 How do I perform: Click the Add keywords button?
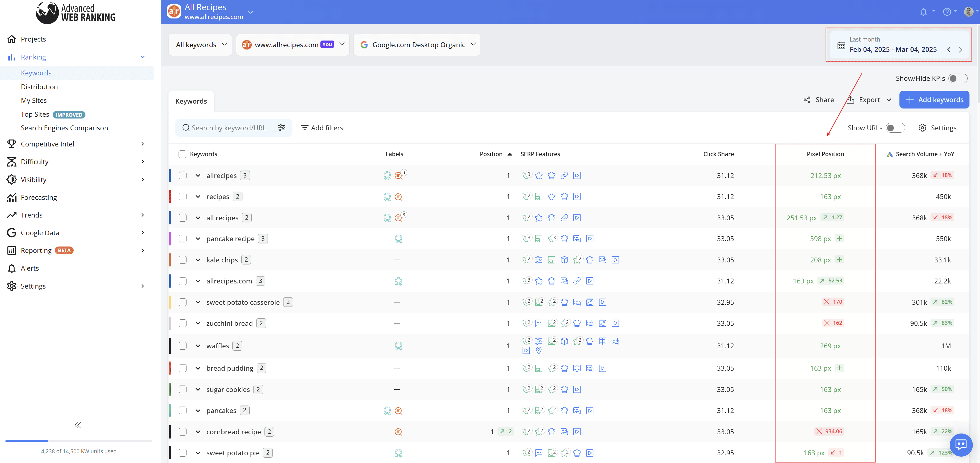click(x=934, y=100)
